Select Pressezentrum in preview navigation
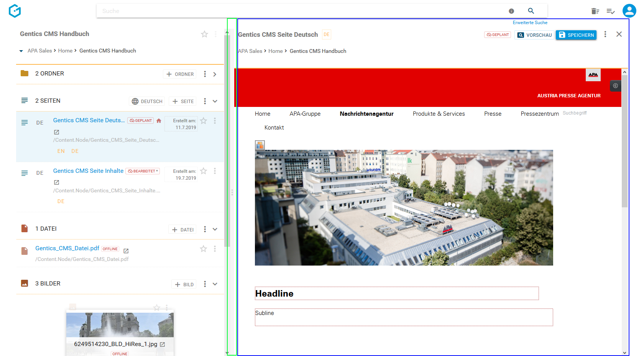644x356 pixels. (x=540, y=114)
